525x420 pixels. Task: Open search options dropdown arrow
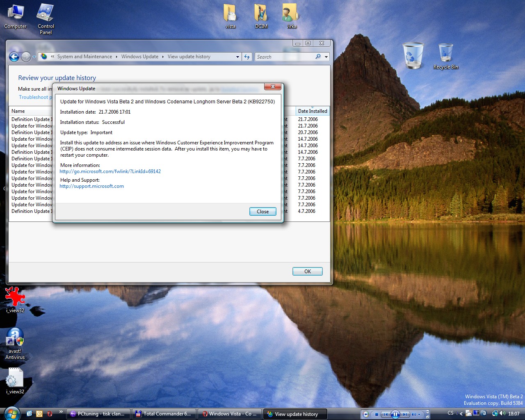click(326, 57)
